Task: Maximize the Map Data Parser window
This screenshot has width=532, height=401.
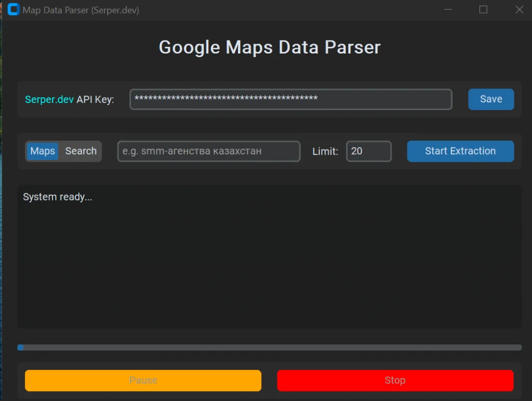Action: click(x=483, y=10)
